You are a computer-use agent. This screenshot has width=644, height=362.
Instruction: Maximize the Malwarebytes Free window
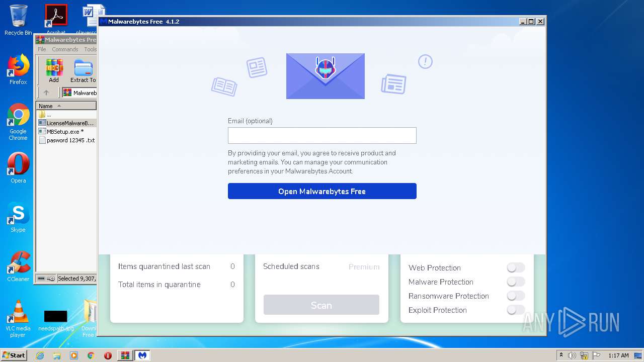[531, 22]
